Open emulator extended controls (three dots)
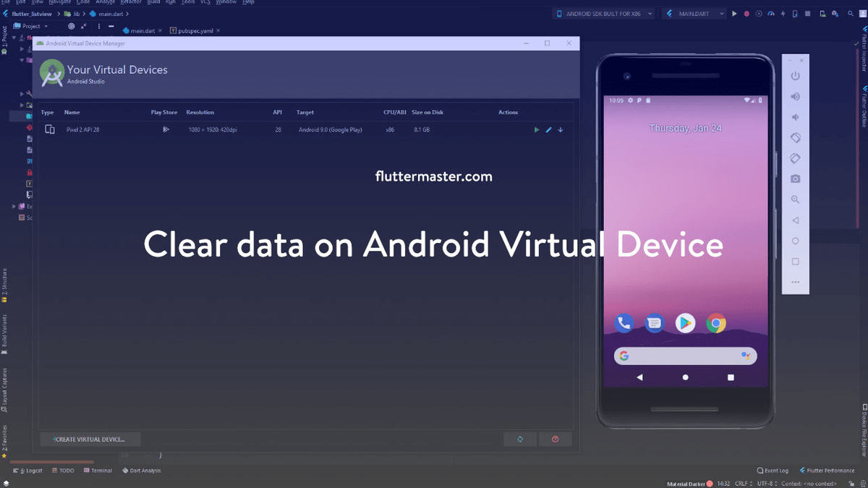868x488 pixels. click(796, 282)
